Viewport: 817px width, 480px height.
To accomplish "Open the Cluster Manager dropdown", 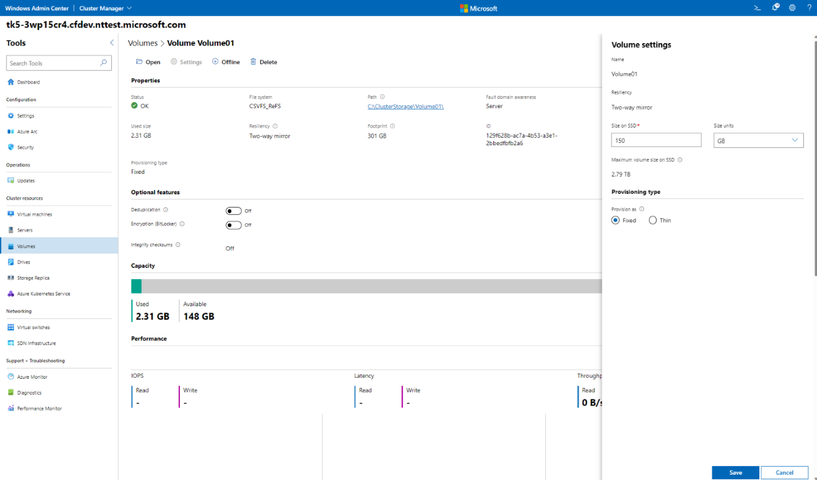I will (105, 8).
